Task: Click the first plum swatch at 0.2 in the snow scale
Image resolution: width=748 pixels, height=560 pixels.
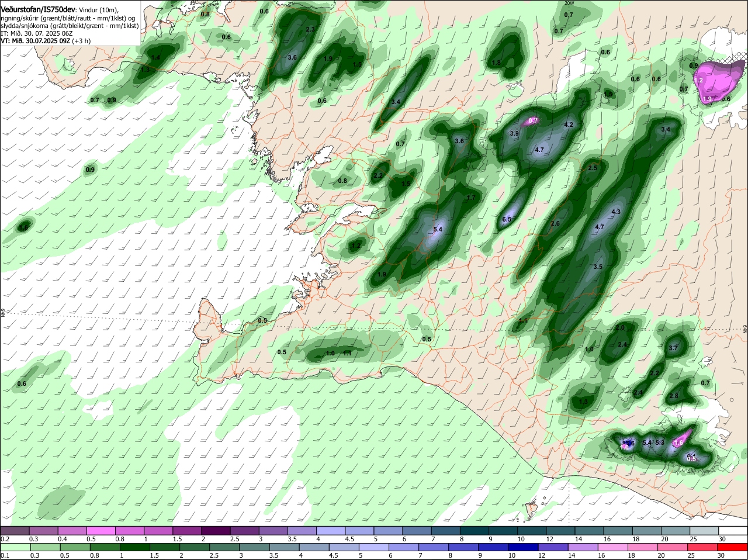Action: (15, 531)
